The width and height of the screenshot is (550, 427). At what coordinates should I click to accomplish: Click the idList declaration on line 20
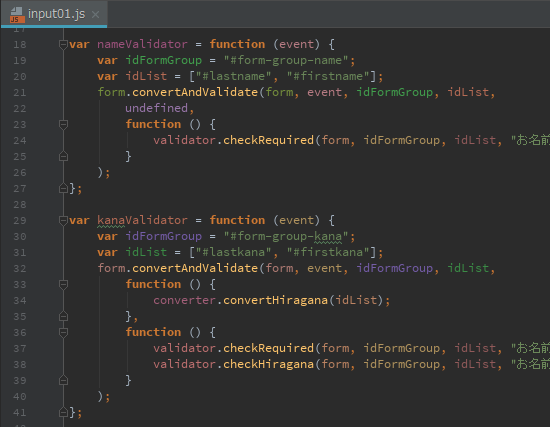[146, 76]
